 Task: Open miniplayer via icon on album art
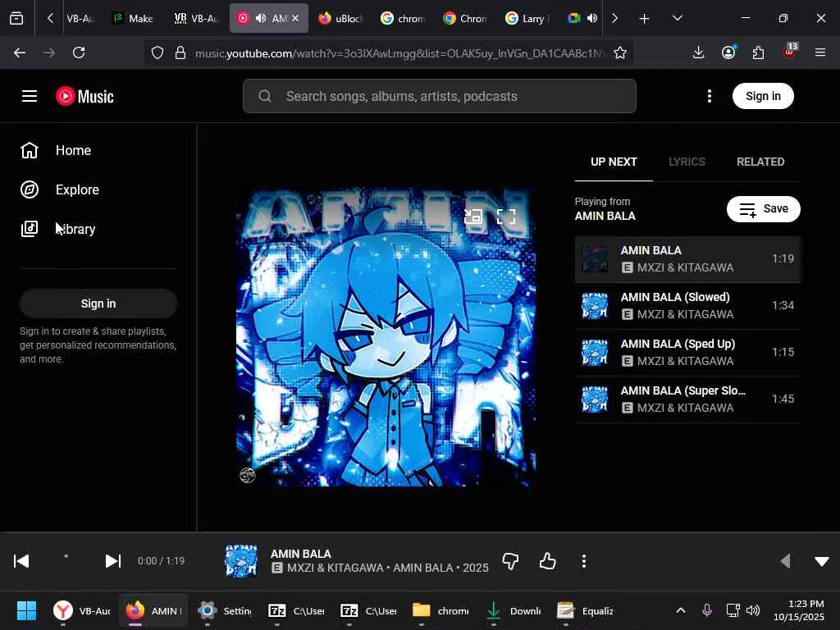[473, 217]
